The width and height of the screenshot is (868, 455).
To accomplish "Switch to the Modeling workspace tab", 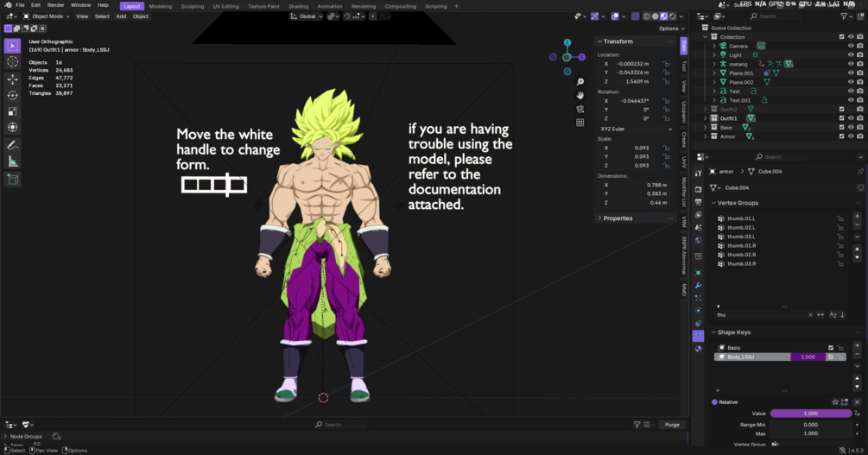I will 161,6.
